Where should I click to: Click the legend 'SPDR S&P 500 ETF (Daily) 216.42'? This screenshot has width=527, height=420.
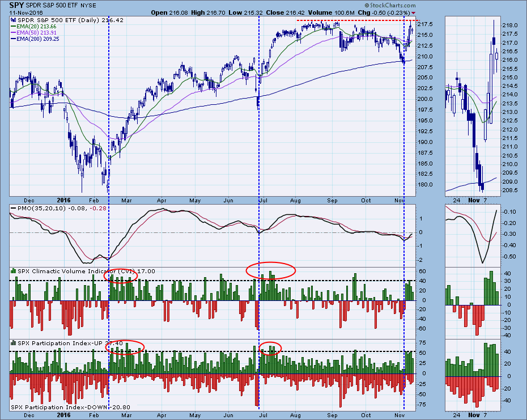[x=71, y=20]
